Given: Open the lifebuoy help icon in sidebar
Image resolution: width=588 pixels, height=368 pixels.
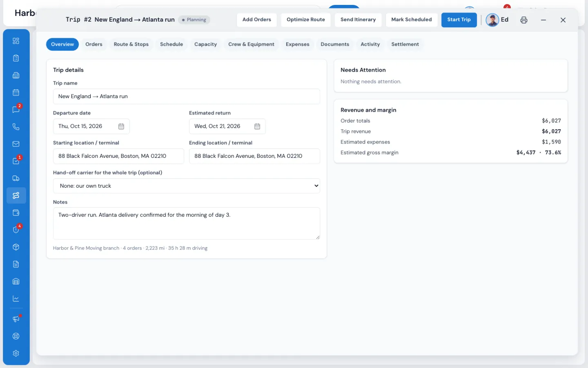Looking at the screenshot, I should click(x=16, y=336).
